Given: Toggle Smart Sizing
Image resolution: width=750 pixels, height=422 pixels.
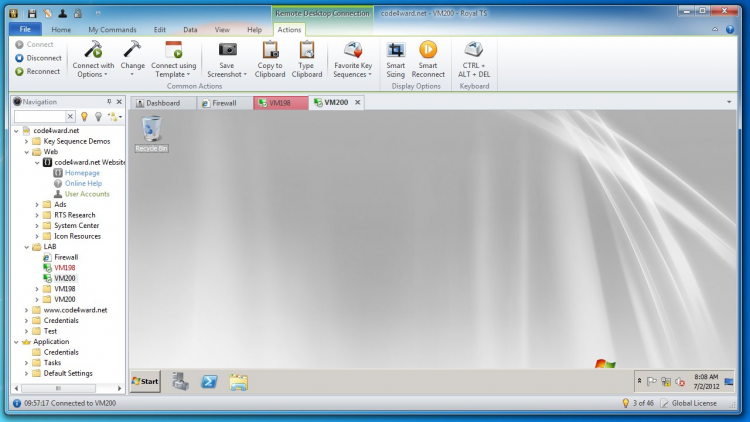Looking at the screenshot, I should tap(396, 60).
